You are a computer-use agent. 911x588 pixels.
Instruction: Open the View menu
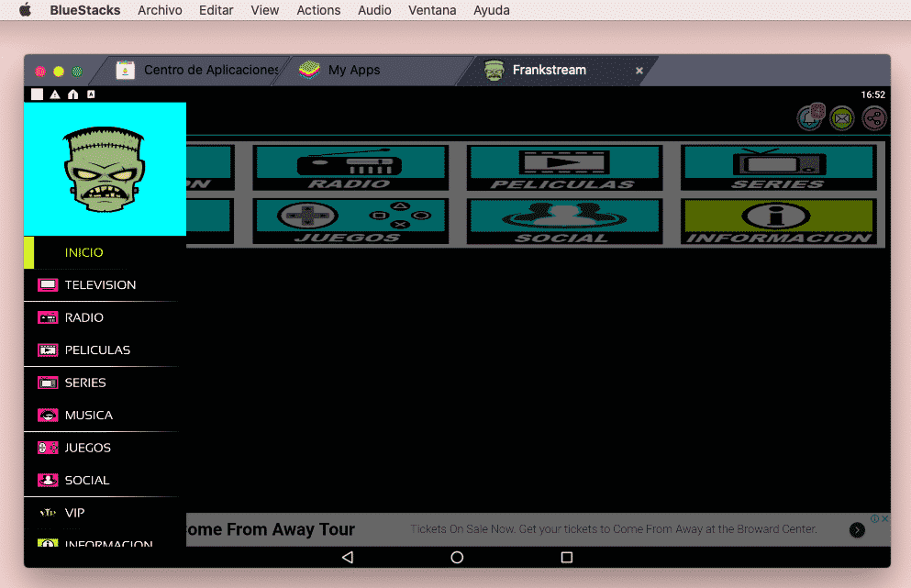coord(265,10)
